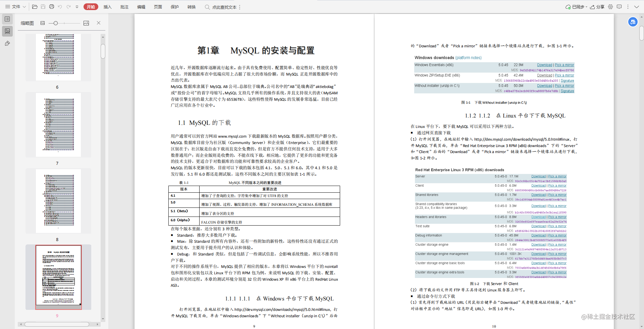Switch to the 编辑 tab
Viewport: 644px width, 329px height.
141,7
